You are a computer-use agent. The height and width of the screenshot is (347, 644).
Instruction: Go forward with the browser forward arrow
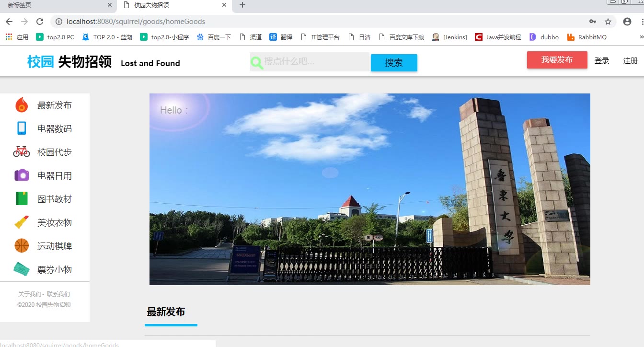coord(24,22)
